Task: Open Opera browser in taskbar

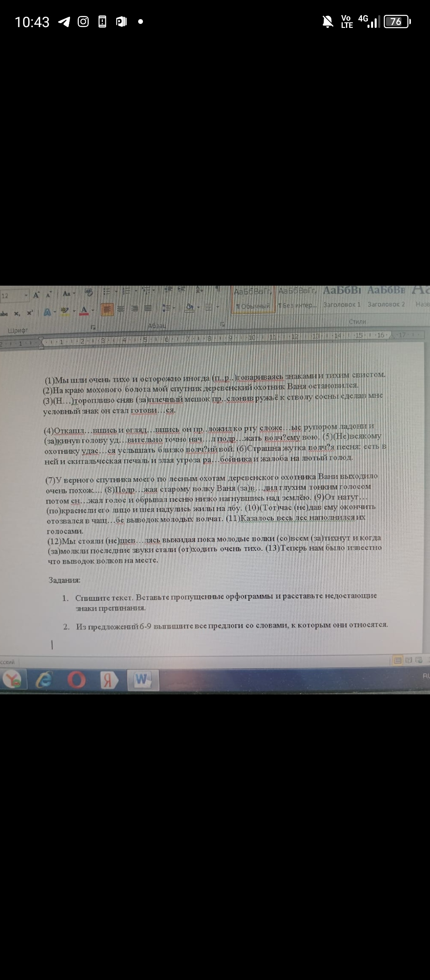Action: 76,679
